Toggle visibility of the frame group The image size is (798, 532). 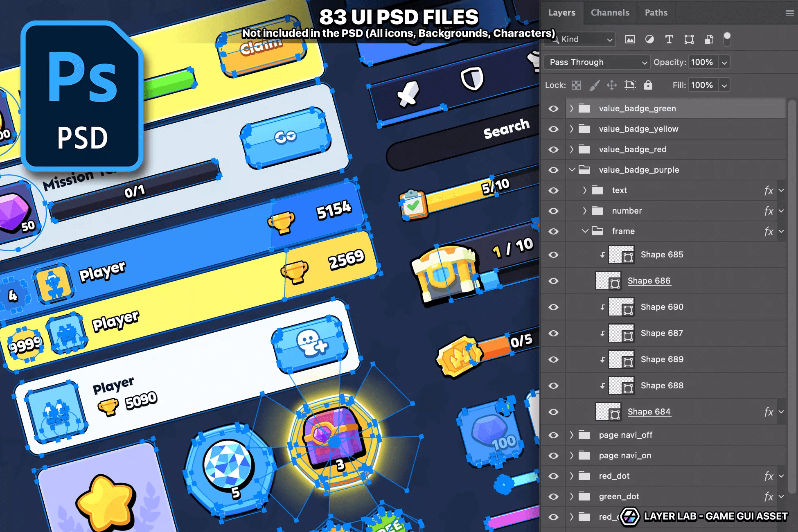click(553, 231)
